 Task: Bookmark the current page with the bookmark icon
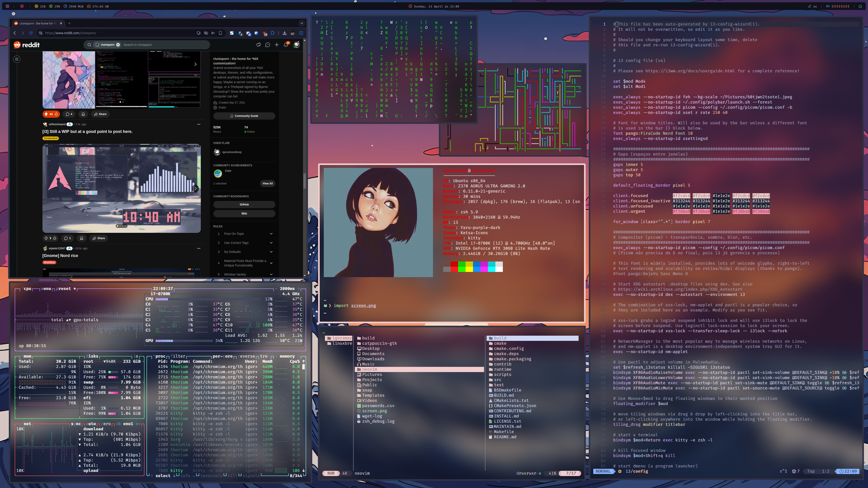[x=220, y=33]
